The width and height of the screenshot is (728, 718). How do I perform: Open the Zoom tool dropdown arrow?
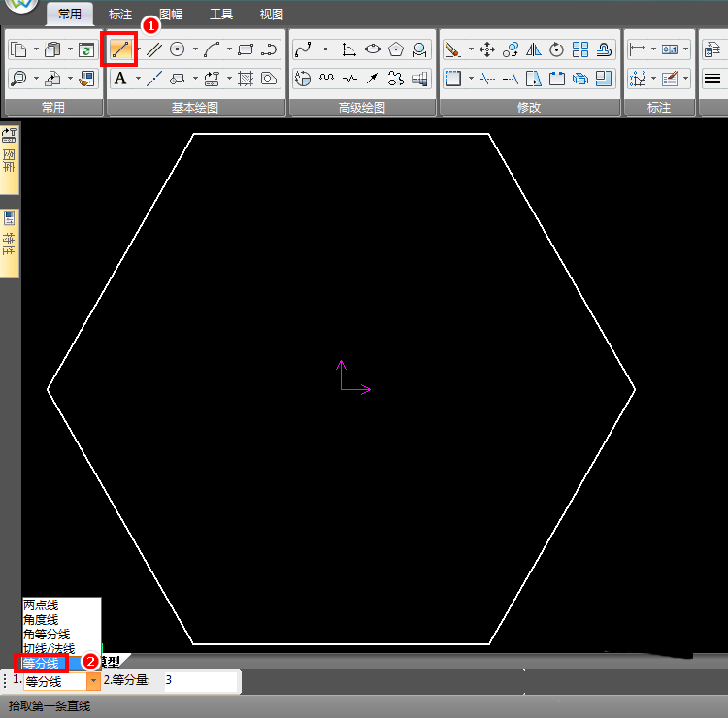[x=36, y=79]
